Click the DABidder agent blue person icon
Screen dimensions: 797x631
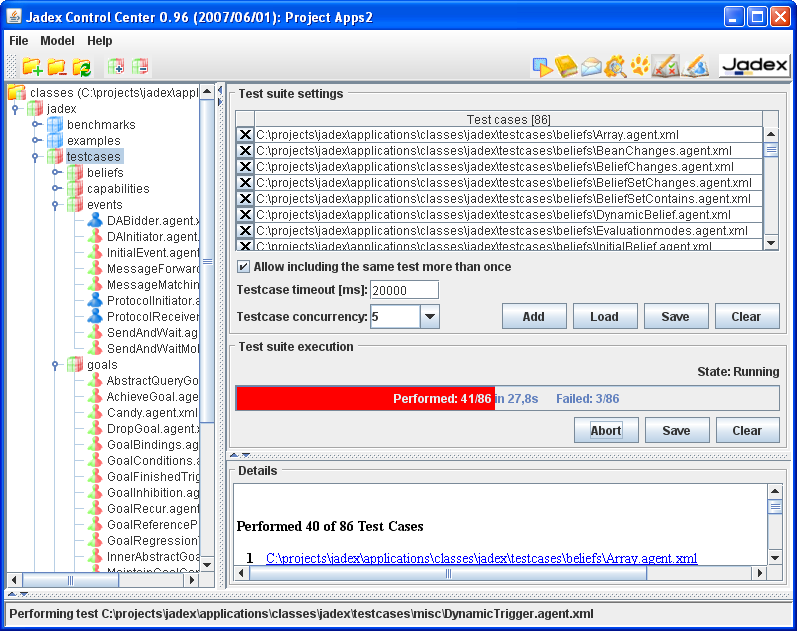click(95, 220)
